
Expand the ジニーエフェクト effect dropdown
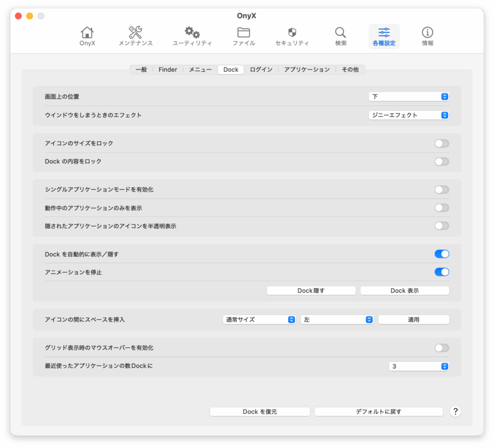[409, 115]
